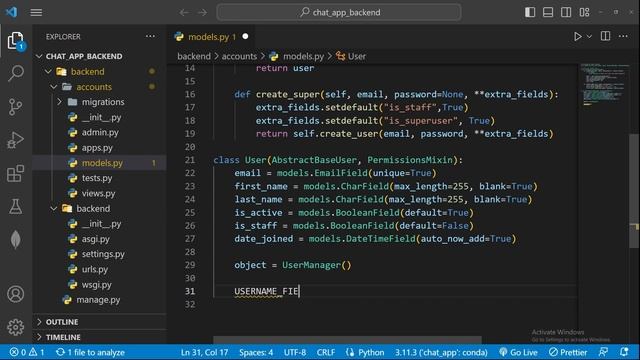
Task: Open the MongoDB leaf view
Action: 16,240
